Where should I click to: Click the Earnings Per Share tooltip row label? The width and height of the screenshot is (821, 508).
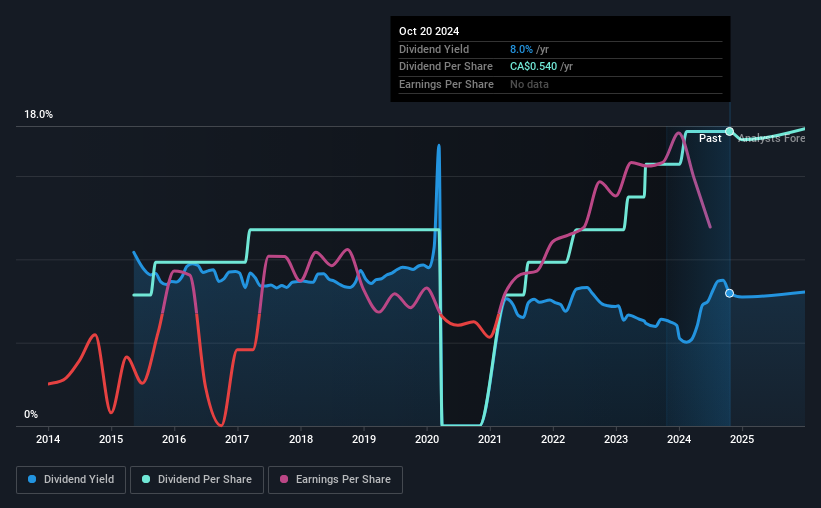point(446,84)
